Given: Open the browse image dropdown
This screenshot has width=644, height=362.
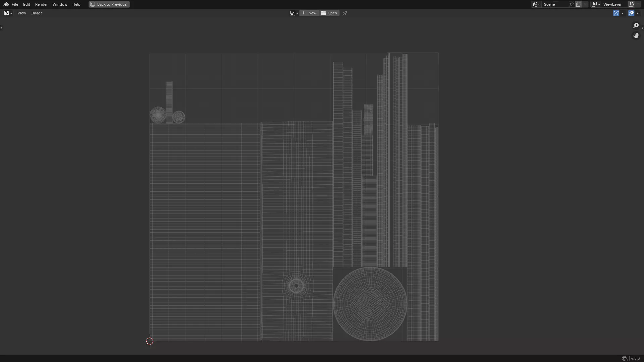Looking at the screenshot, I should [294, 13].
